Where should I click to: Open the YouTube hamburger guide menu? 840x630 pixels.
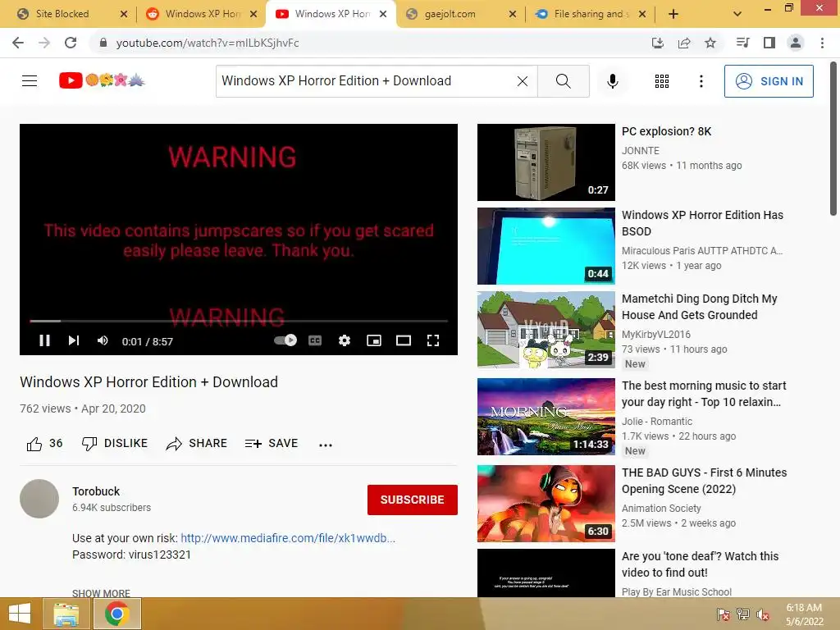[30, 81]
